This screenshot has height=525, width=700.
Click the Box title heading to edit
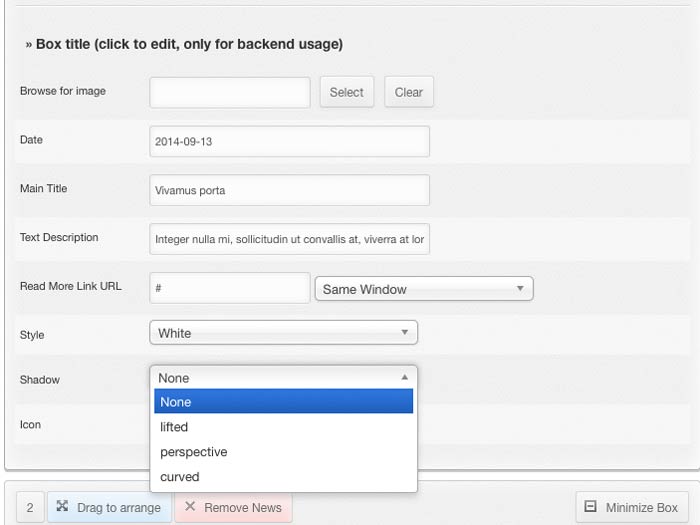pos(184,44)
